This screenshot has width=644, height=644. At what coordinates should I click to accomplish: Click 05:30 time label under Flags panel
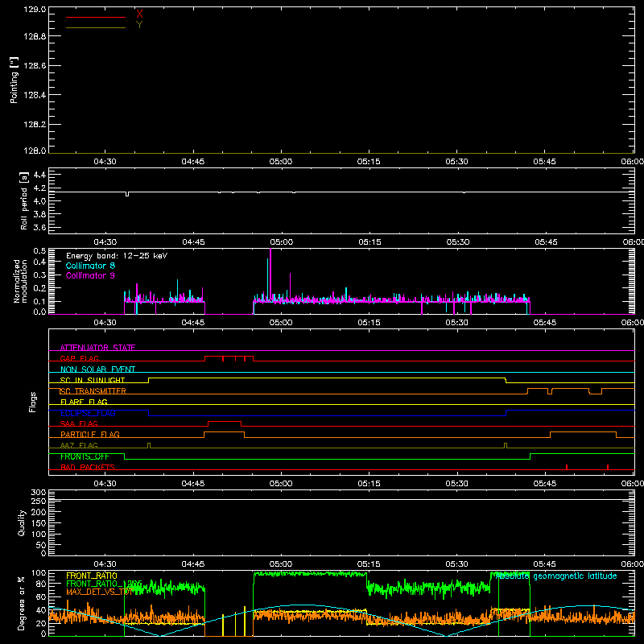[x=456, y=484]
